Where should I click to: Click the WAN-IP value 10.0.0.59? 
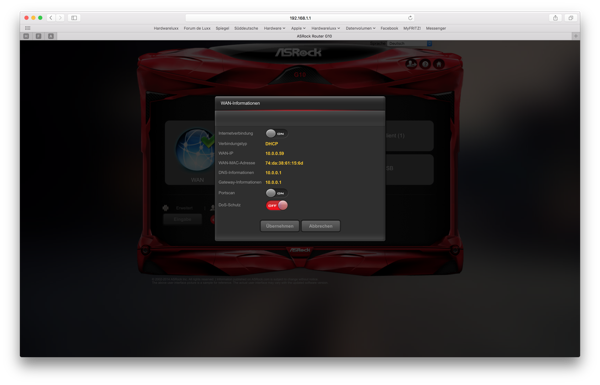pyautogui.click(x=275, y=153)
